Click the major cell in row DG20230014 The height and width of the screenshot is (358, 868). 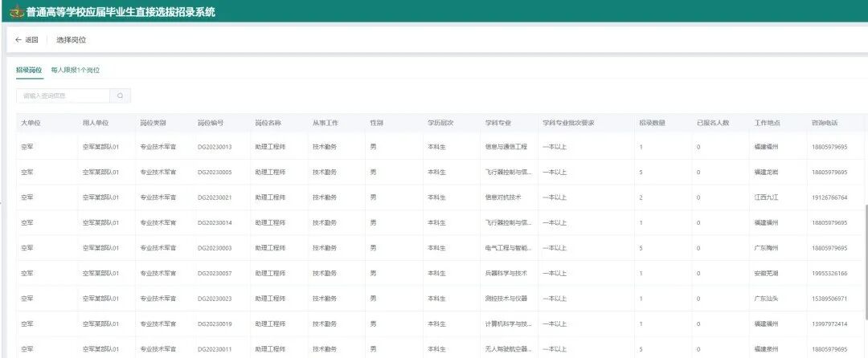point(509,222)
